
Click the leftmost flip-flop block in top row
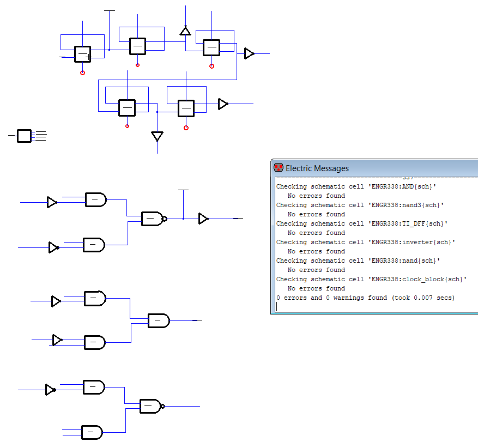coord(82,55)
